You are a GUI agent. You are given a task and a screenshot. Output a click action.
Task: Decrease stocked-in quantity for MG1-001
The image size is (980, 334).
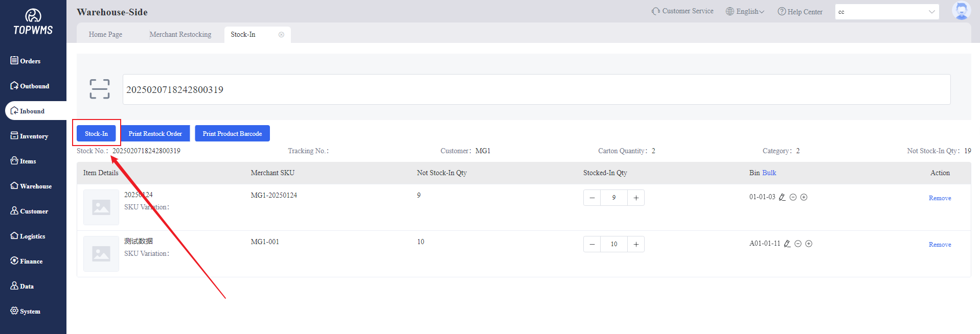pyautogui.click(x=592, y=244)
